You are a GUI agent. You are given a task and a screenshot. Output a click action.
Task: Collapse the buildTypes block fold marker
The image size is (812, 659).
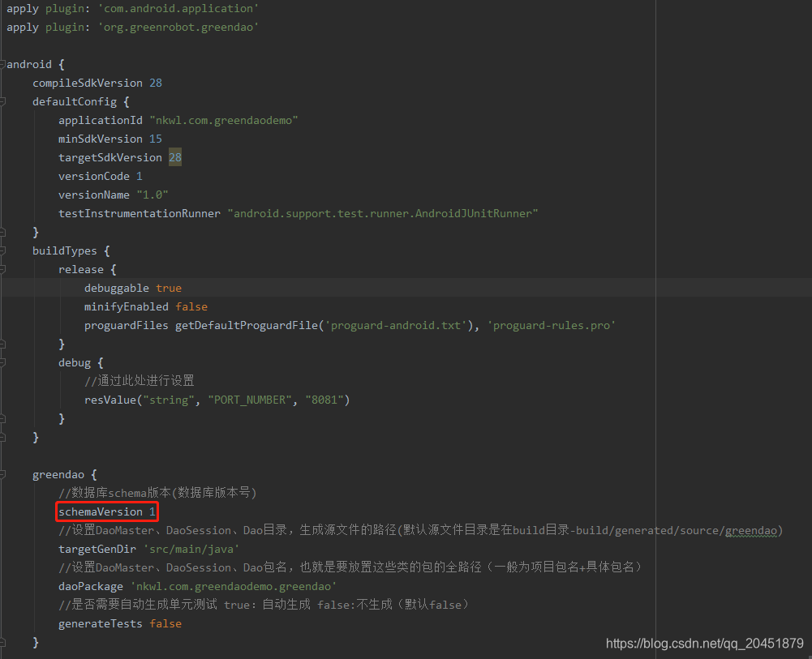click(2, 251)
